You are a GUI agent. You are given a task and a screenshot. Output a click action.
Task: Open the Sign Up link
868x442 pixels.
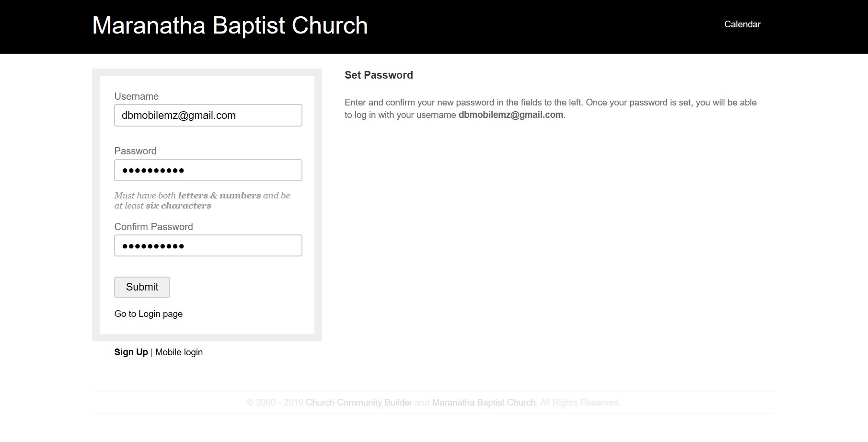click(131, 352)
